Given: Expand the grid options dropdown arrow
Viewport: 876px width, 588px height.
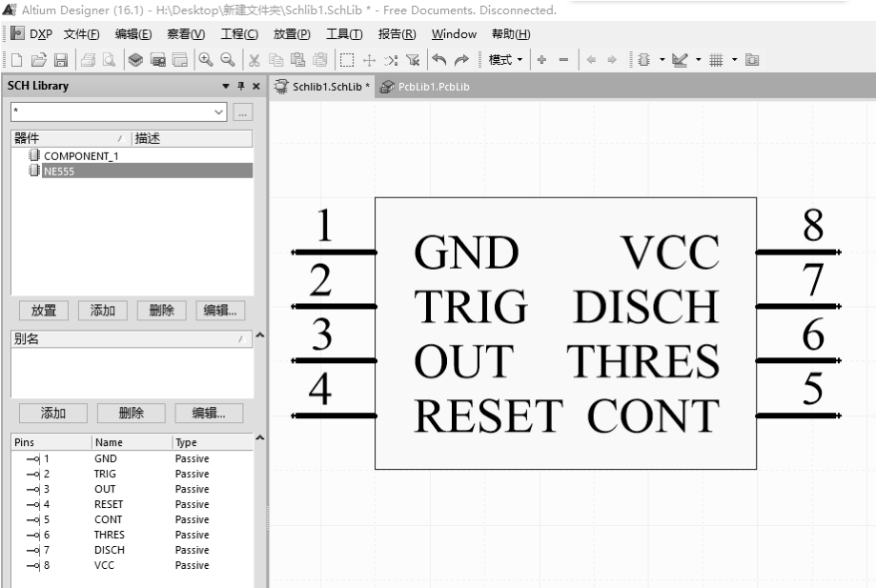Looking at the screenshot, I should [734, 59].
